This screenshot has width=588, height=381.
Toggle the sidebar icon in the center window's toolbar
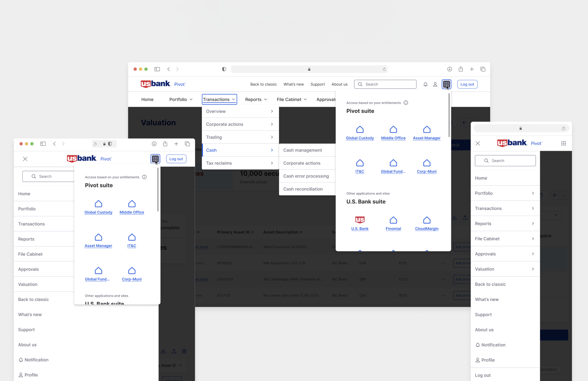point(157,69)
